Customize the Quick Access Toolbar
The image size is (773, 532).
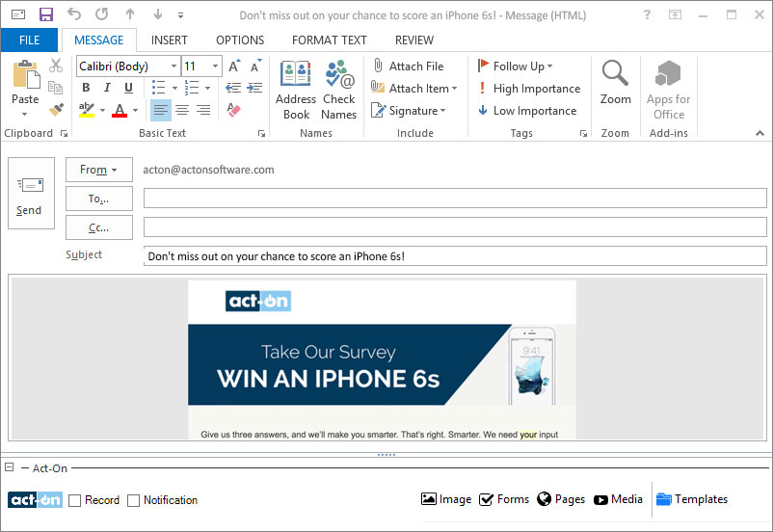pos(181,15)
